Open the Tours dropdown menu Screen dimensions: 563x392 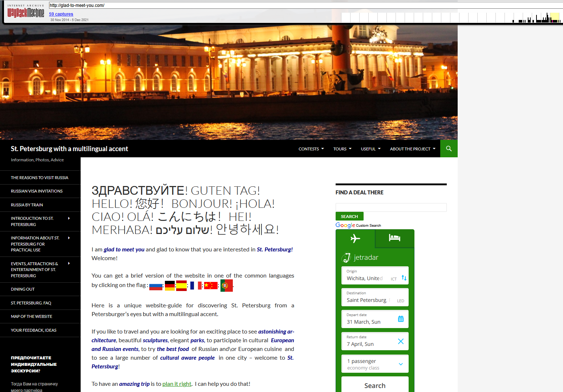342,149
